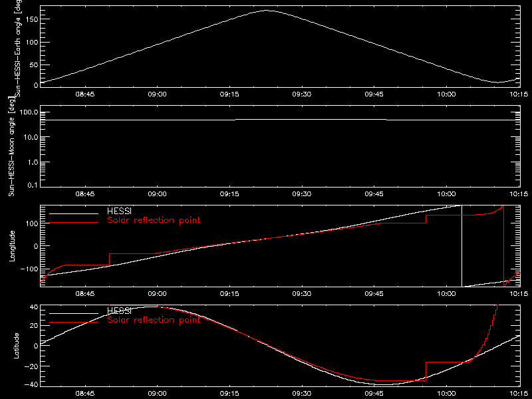
Task: Click the red legend line sample in Longitude plot
Action: [74, 223]
